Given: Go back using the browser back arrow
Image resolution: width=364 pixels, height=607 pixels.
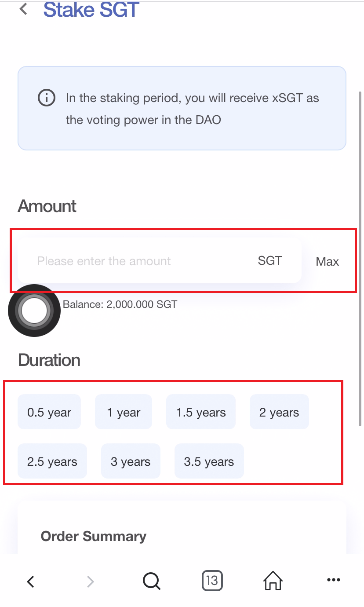Looking at the screenshot, I should (x=30, y=581).
